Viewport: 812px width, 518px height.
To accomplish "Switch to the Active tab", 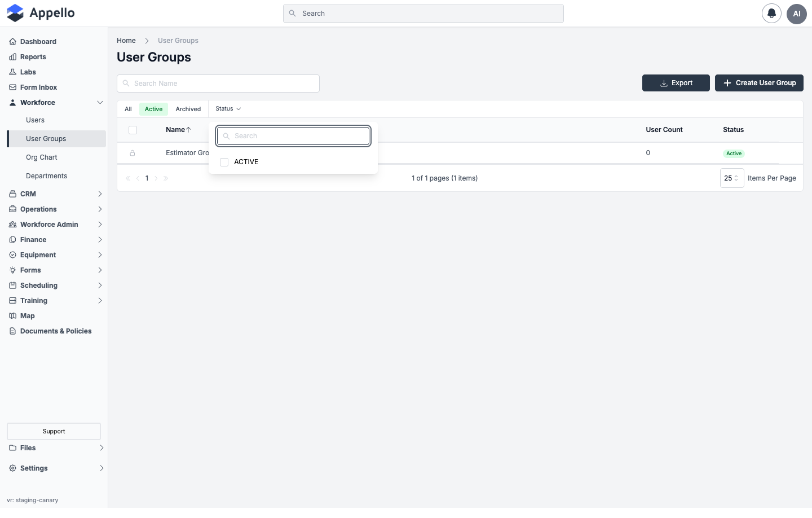I will coord(153,109).
